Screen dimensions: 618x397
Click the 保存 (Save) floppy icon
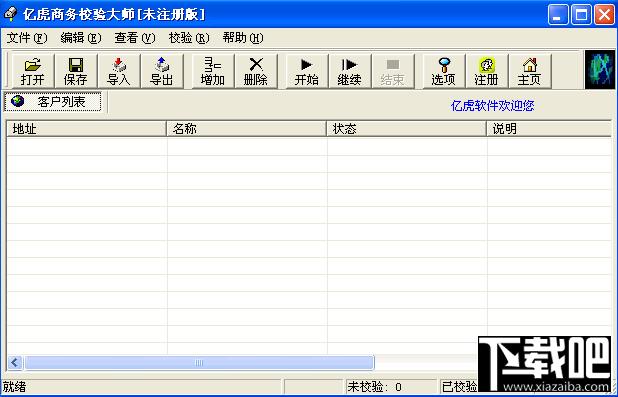pyautogui.click(x=76, y=71)
